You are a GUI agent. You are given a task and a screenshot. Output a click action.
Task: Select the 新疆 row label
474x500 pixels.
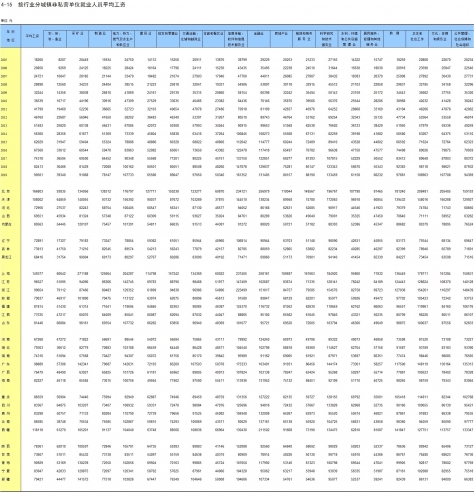[x=6, y=479]
